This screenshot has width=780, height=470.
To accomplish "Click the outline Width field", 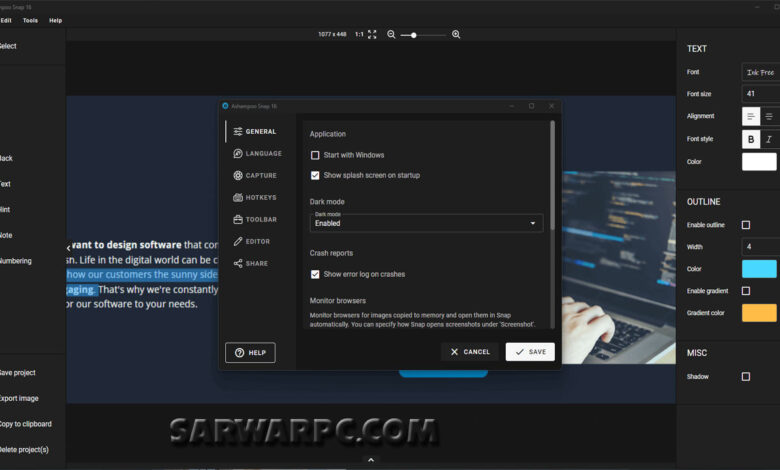I will tap(761, 247).
